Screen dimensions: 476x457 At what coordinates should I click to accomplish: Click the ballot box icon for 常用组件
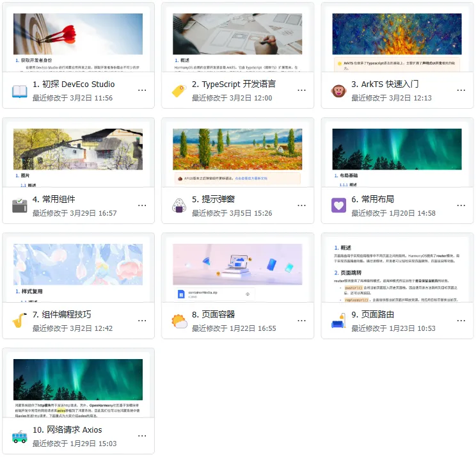(20, 205)
